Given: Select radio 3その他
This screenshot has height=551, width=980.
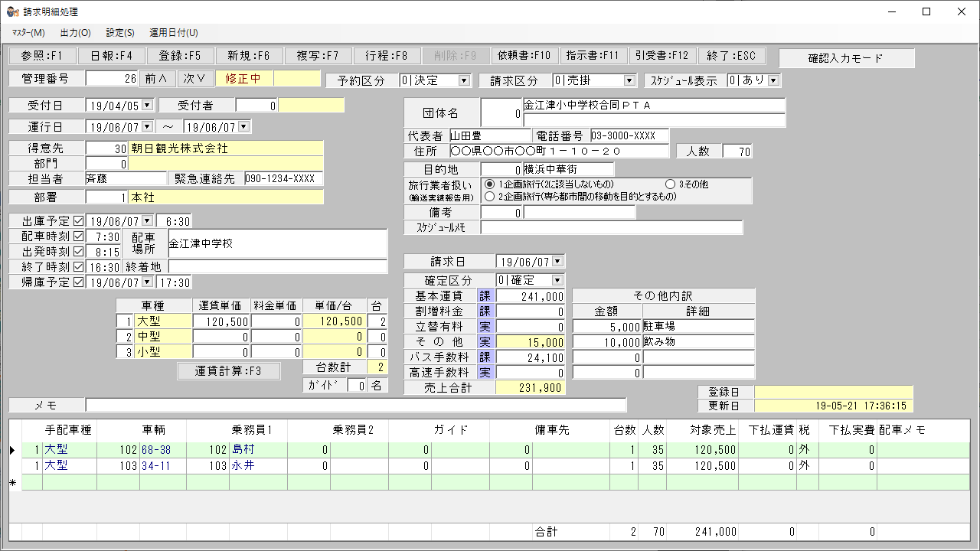Looking at the screenshot, I should point(671,184).
